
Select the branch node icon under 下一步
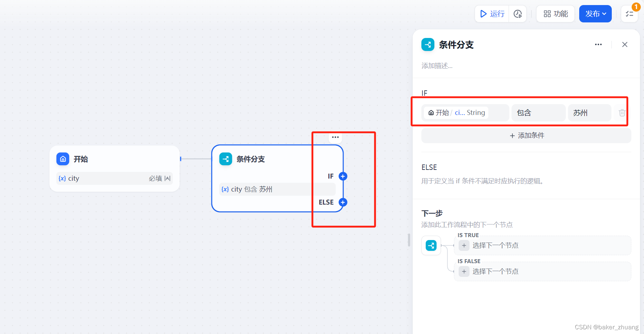point(431,245)
